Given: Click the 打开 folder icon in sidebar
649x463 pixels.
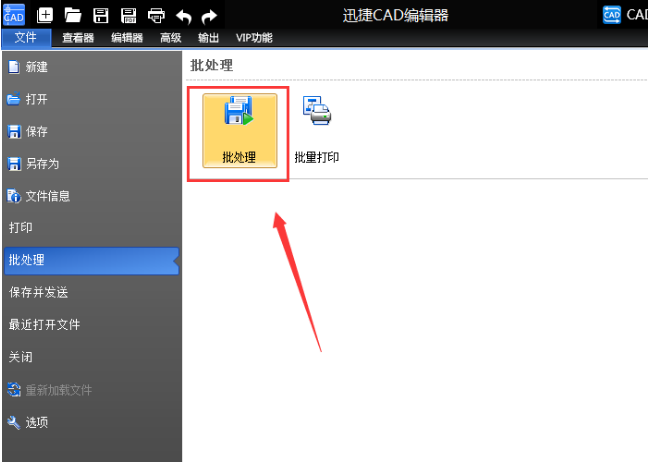Looking at the screenshot, I should tap(13, 98).
